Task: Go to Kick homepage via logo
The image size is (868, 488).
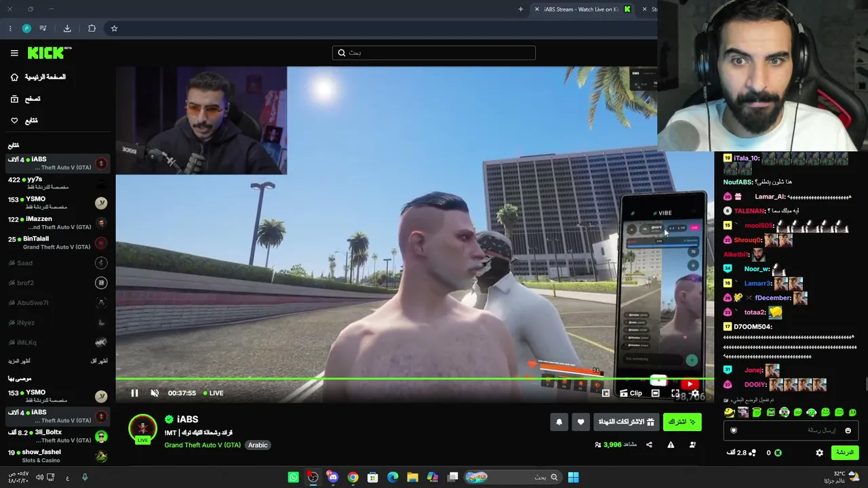Action: 50,53
